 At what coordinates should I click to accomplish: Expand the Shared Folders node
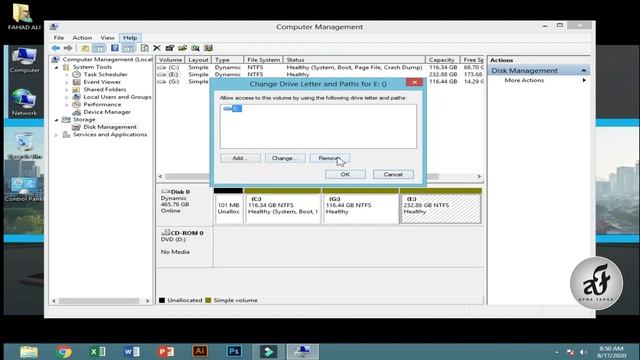click(x=67, y=89)
